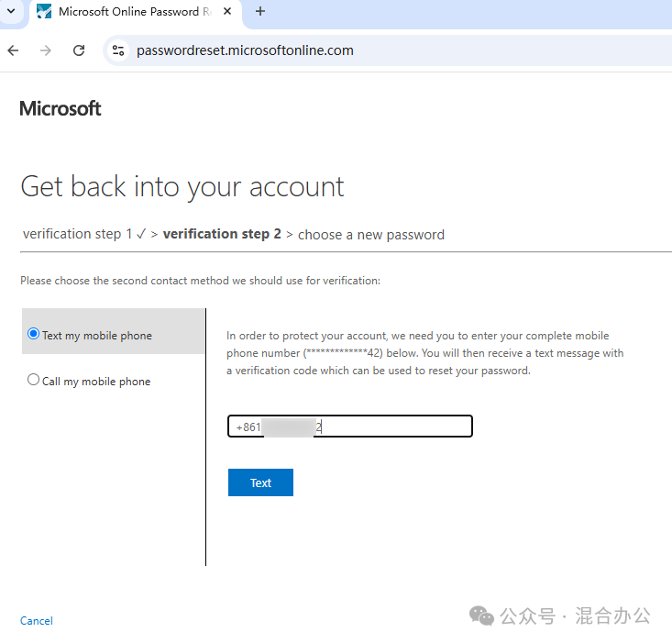Close the Microsoft Online Password Reset tab
Image resolution: width=672 pixels, height=643 pixels.
point(227,11)
